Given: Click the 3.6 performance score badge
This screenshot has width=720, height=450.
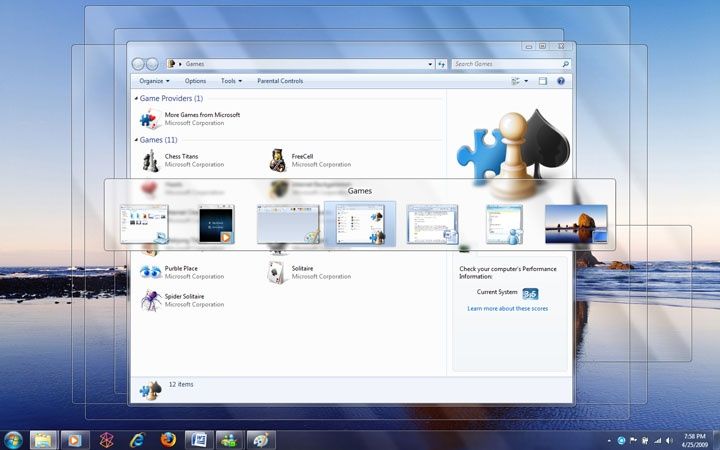Looking at the screenshot, I should pyautogui.click(x=530, y=294).
